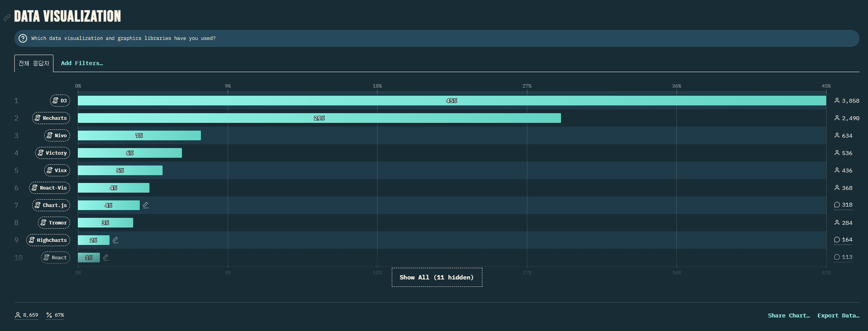This screenshot has width=868, height=331.
Task: Click the 368 respondent count for React-Vis
Action: point(843,188)
